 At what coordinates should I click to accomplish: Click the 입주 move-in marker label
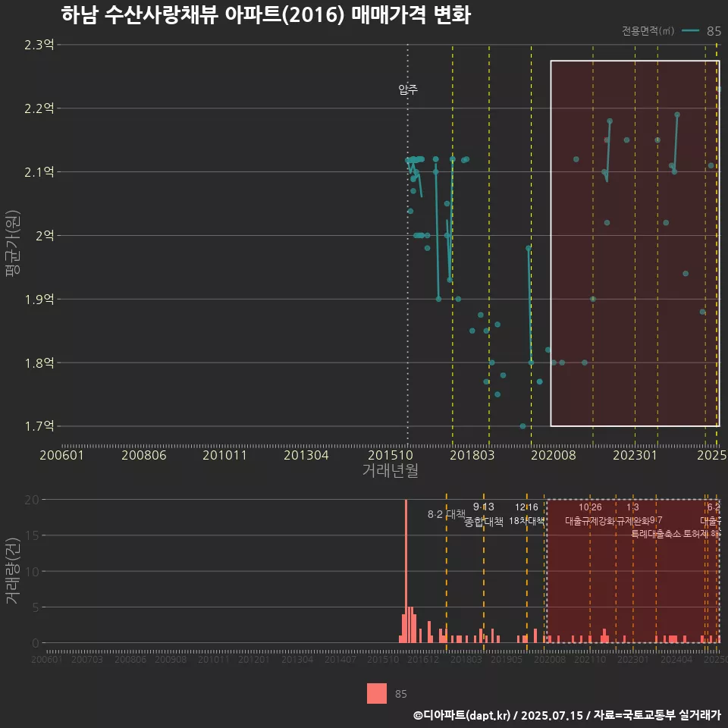click(408, 89)
